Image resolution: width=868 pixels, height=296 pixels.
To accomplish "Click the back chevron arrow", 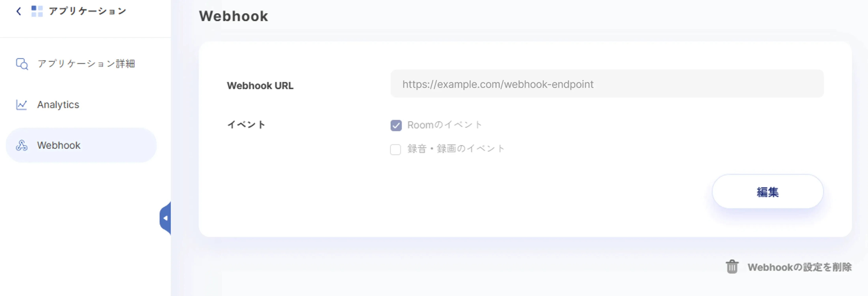I will 19,11.
